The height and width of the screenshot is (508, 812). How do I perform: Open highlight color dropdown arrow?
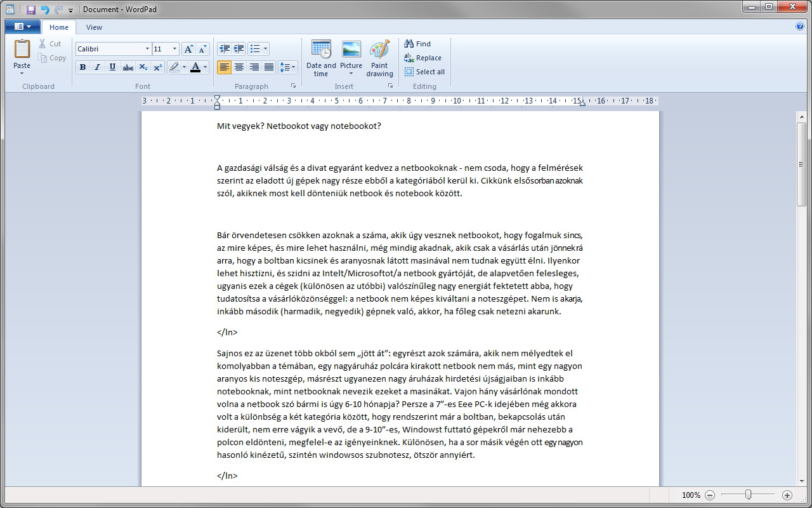(184, 67)
